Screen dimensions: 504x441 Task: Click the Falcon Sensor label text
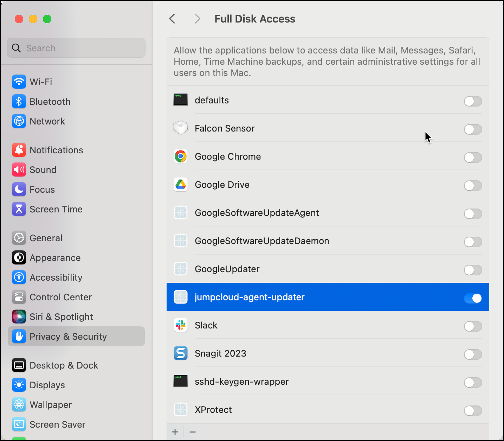coord(225,128)
